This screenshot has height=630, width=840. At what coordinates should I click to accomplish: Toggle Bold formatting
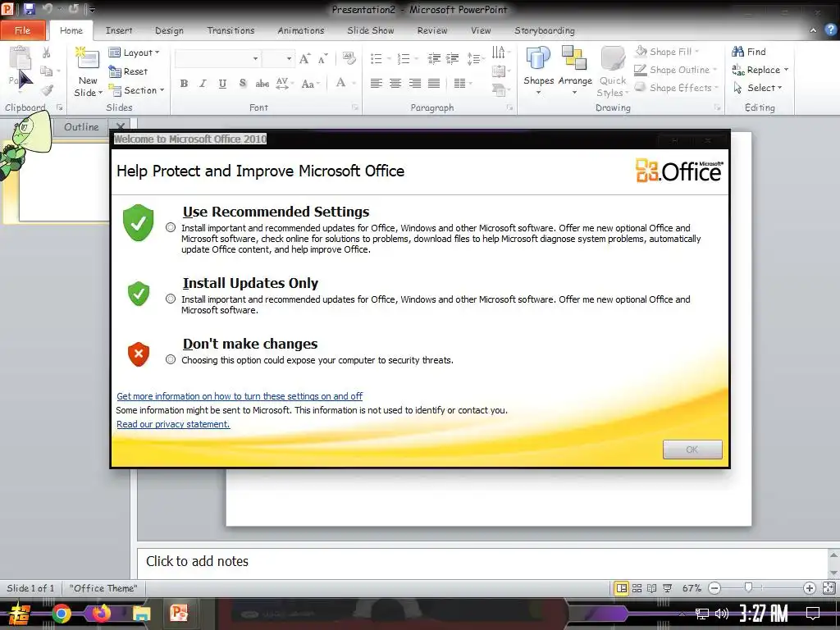[184, 84]
